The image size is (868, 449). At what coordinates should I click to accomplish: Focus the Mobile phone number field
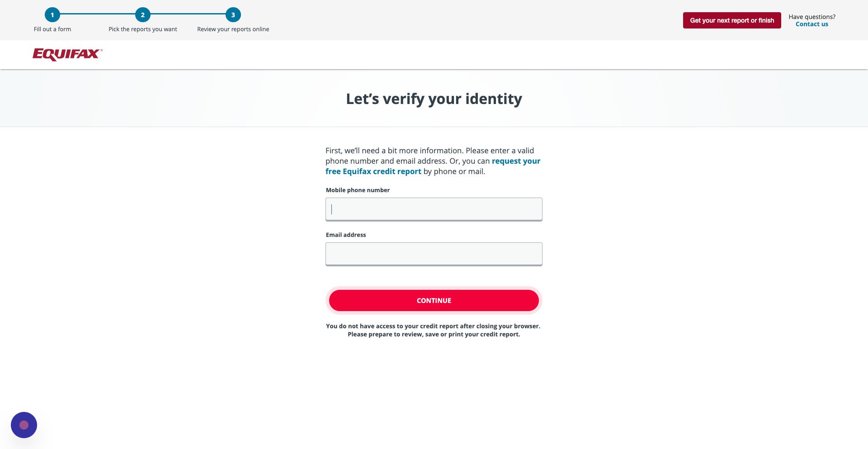(x=434, y=209)
